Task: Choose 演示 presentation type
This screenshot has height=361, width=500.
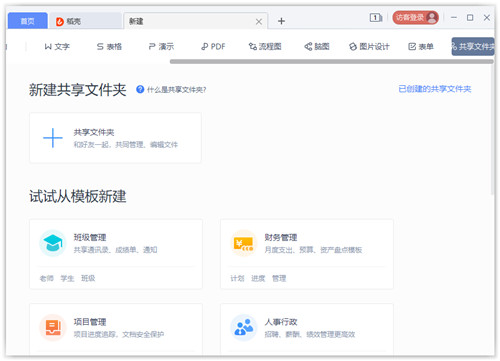Action: 161,47
